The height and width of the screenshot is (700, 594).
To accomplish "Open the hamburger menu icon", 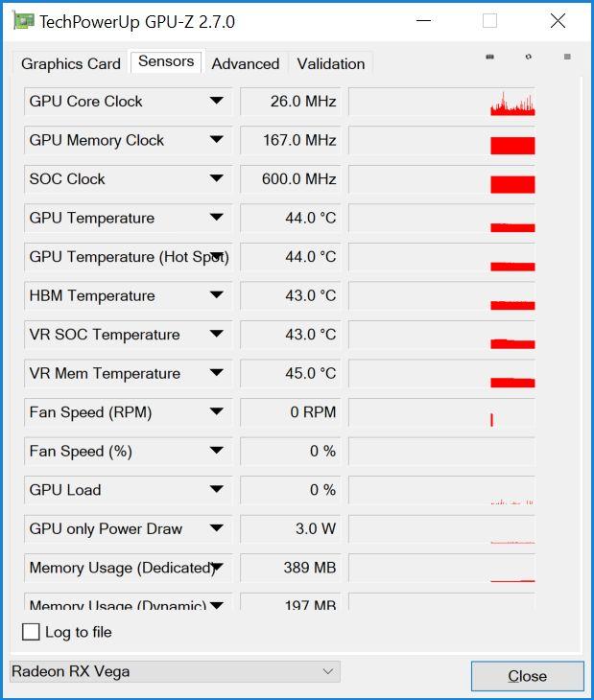I will [x=567, y=57].
